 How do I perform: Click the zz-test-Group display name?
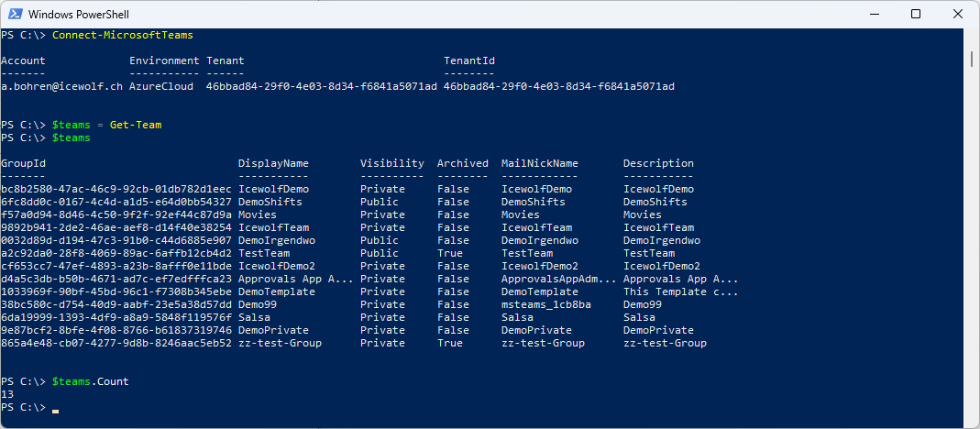(280, 343)
